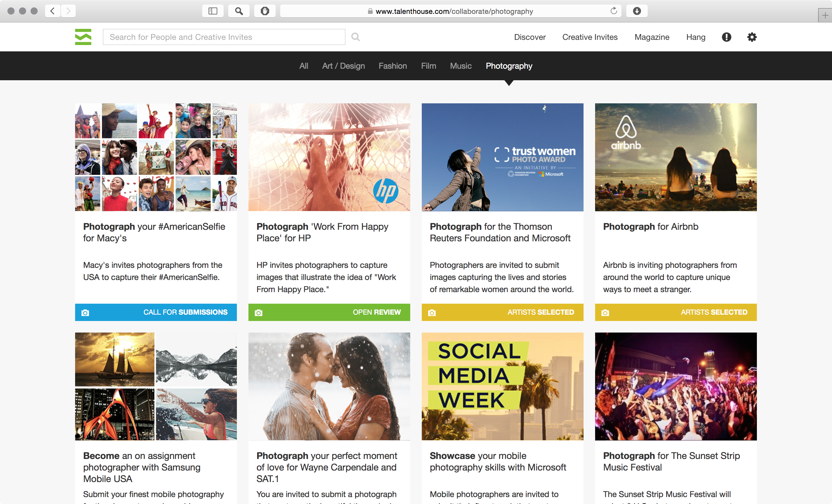Go back with the browser back arrow
832x504 pixels.
(53, 11)
